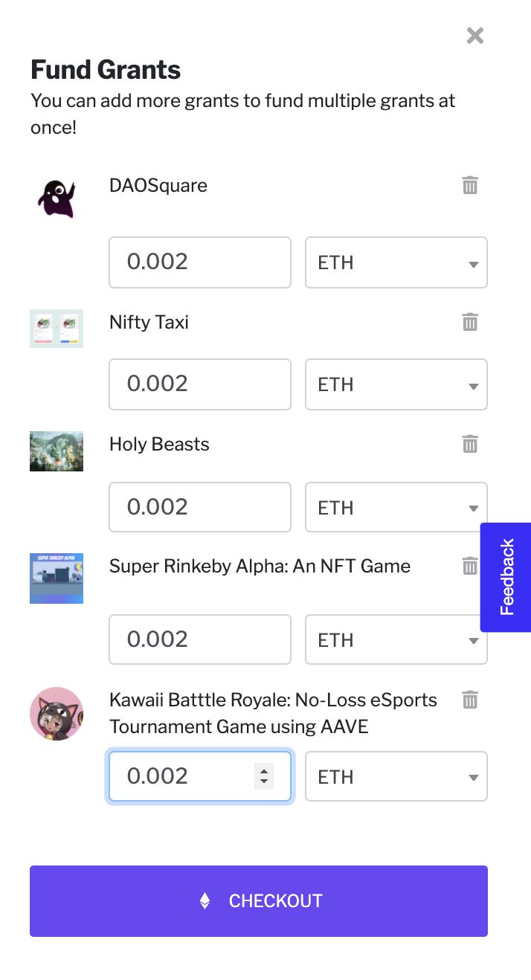This screenshot has height=980, width=531.
Task: Click the DAOSquare ghost logo
Action: [57, 197]
